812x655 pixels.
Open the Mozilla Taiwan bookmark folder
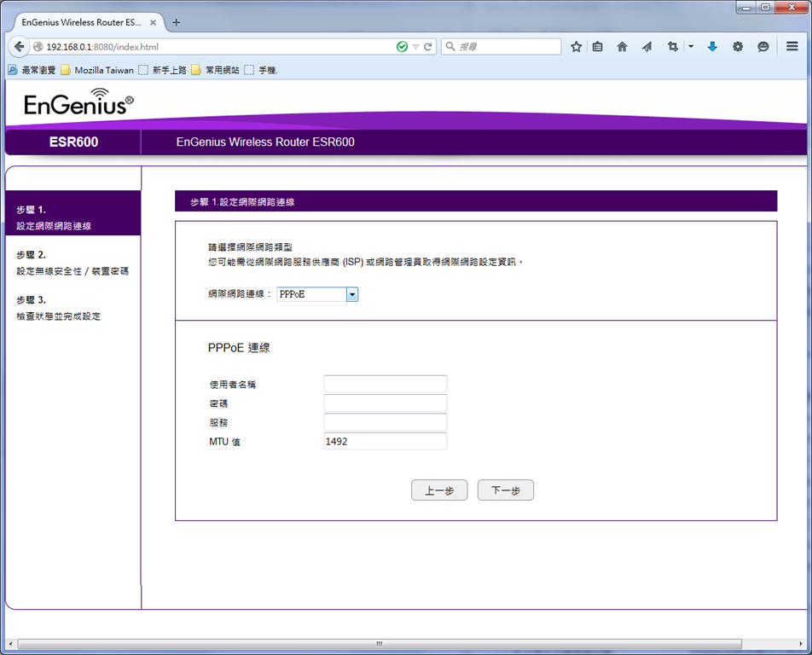[x=97, y=70]
